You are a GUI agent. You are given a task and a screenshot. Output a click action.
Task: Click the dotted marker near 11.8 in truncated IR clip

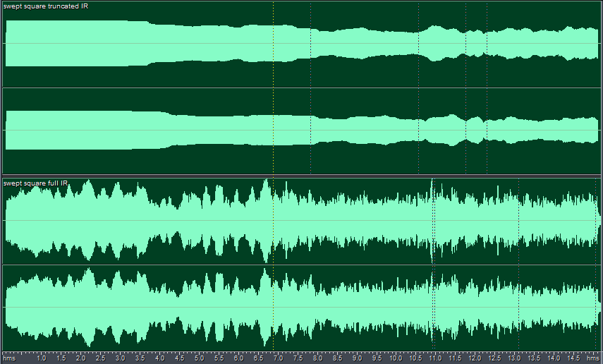pos(465,87)
